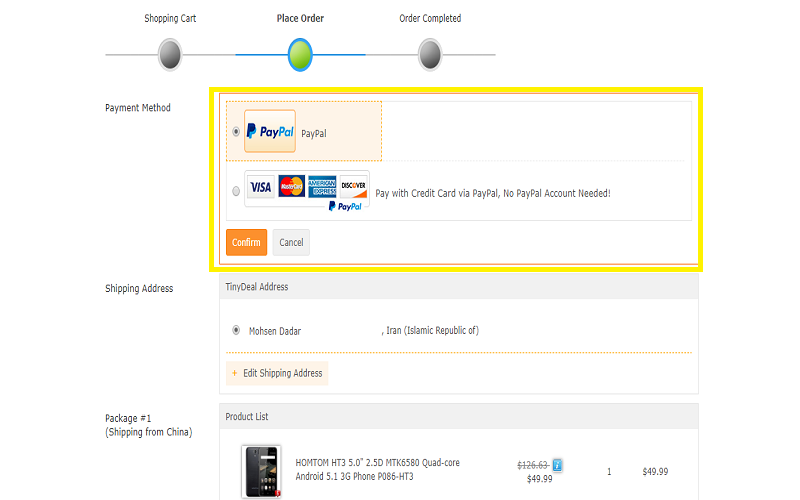Select the PayPal payment radio button
The image size is (800, 500).
coord(236,132)
